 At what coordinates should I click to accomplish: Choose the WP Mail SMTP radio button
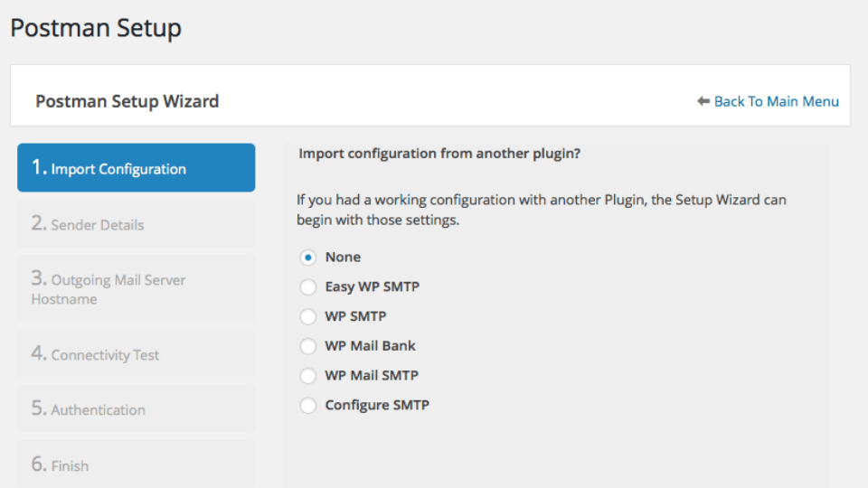[x=308, y=376]
